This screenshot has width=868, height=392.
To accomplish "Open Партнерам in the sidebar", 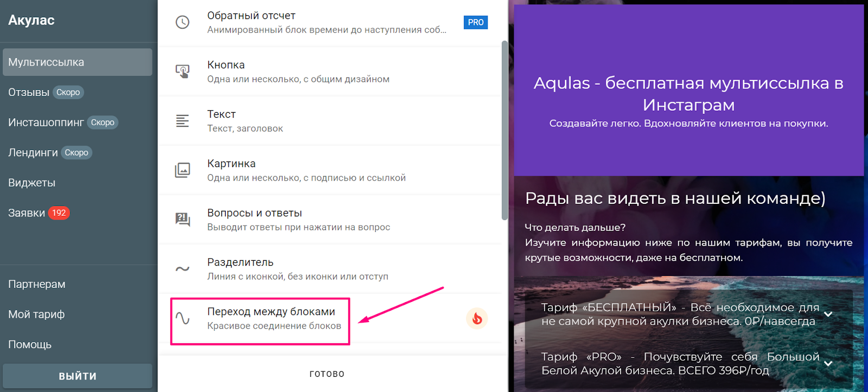I will click(x=37, y=284).
